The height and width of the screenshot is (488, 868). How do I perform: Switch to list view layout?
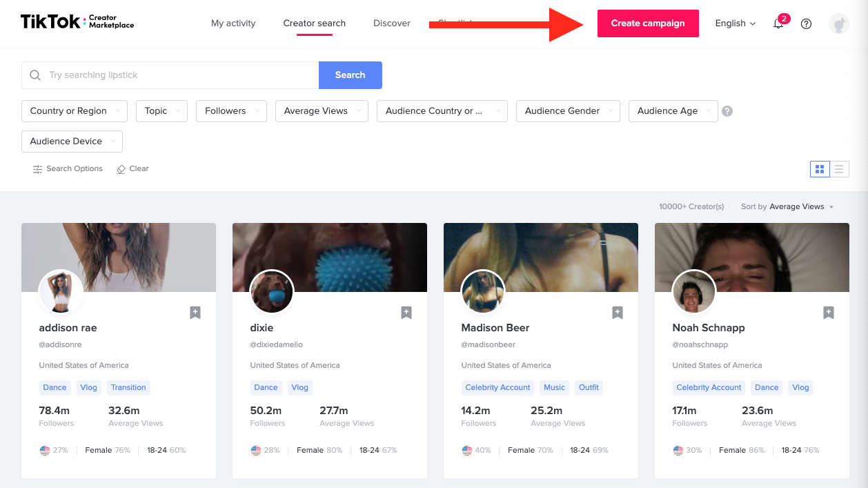[839, 169]
